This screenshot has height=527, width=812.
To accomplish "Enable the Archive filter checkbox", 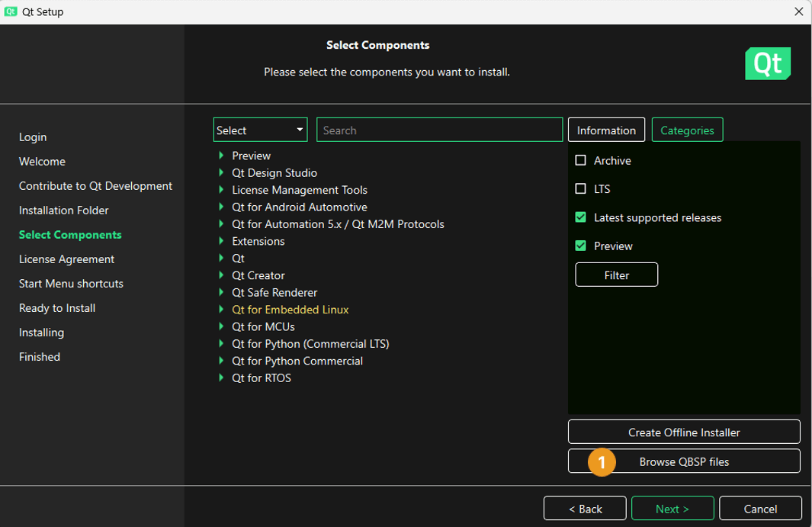I will [x=581, y=160].
